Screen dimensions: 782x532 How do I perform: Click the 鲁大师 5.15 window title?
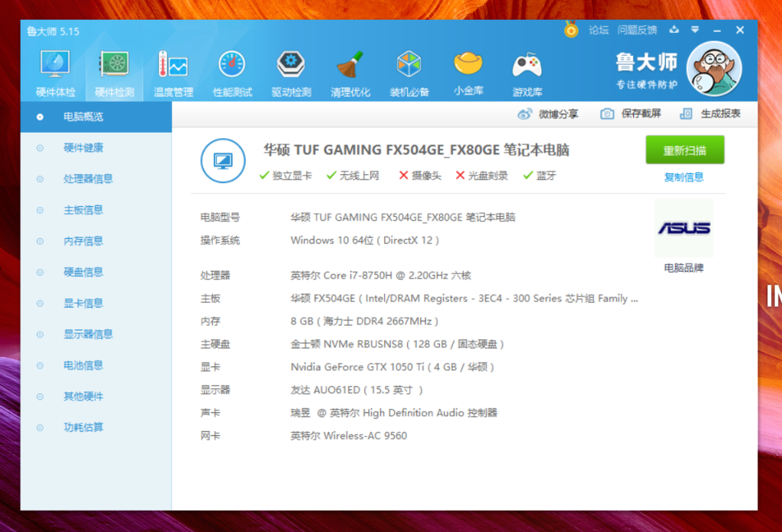[53, 31]
